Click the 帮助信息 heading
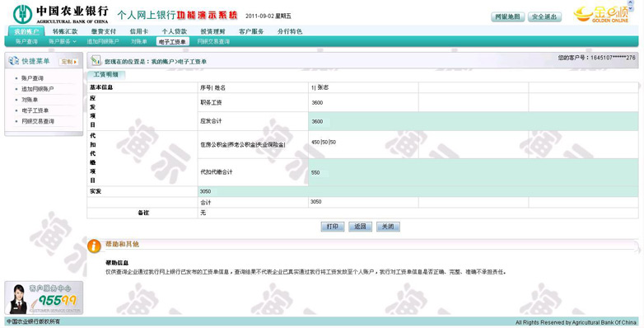 point(117,263)
